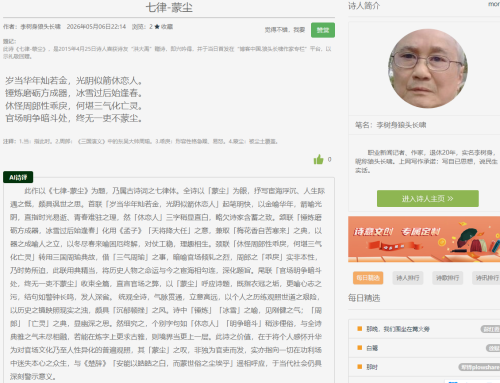Select the 每日精选 tab

coord(368,278)
